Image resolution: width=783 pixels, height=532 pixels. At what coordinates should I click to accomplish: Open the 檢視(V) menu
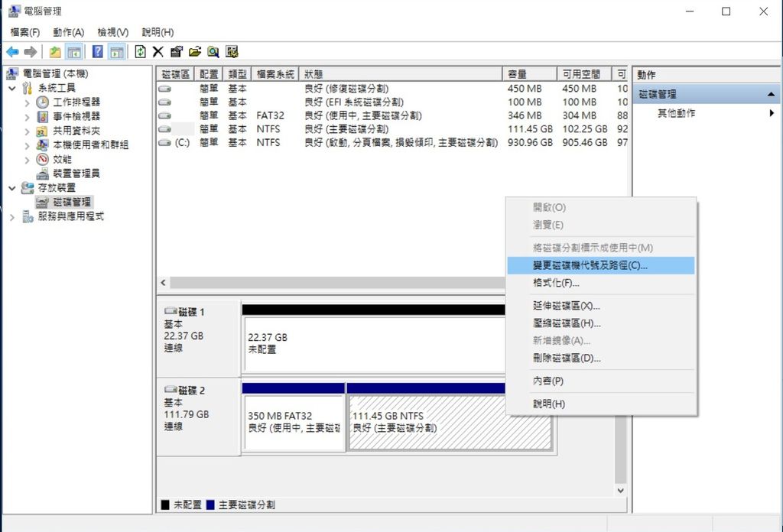(x=113, y=32)
